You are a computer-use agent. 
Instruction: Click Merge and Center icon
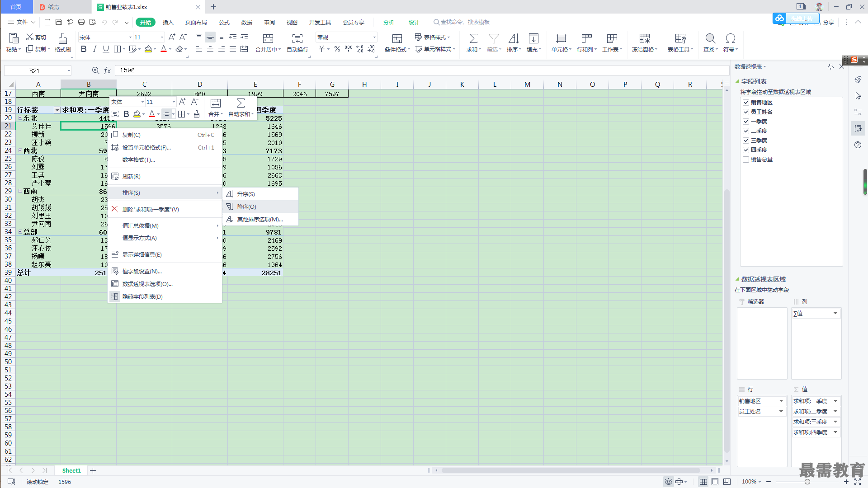pos(268,38)
